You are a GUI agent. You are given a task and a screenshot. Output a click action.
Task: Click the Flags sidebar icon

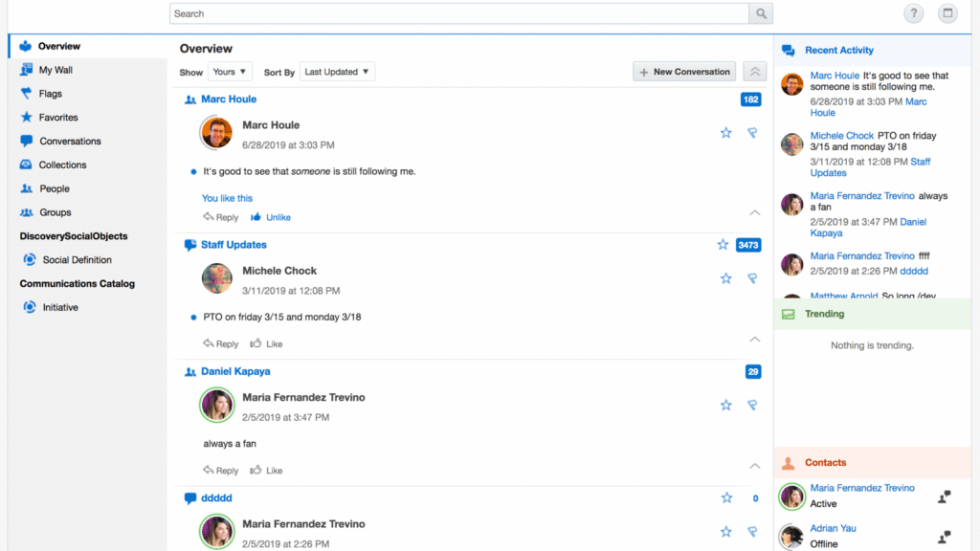pos(26,94)
